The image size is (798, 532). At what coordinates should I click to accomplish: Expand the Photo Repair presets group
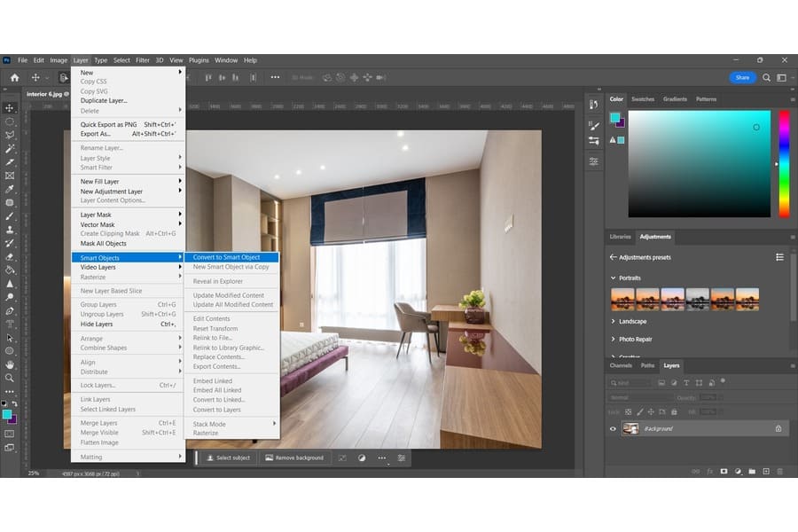[x=613, y=339]
